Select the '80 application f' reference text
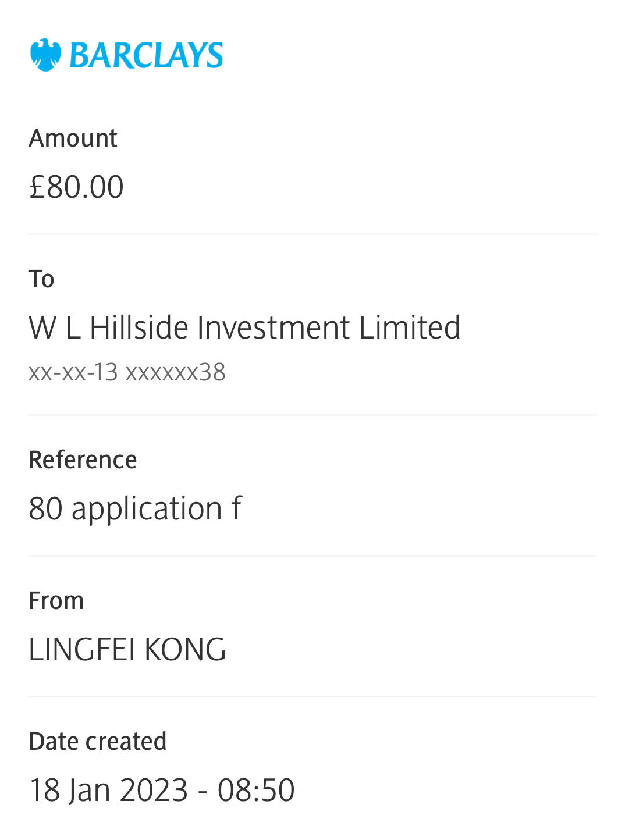Viewport: 625px width, 840px height. [x=135, y=509]
